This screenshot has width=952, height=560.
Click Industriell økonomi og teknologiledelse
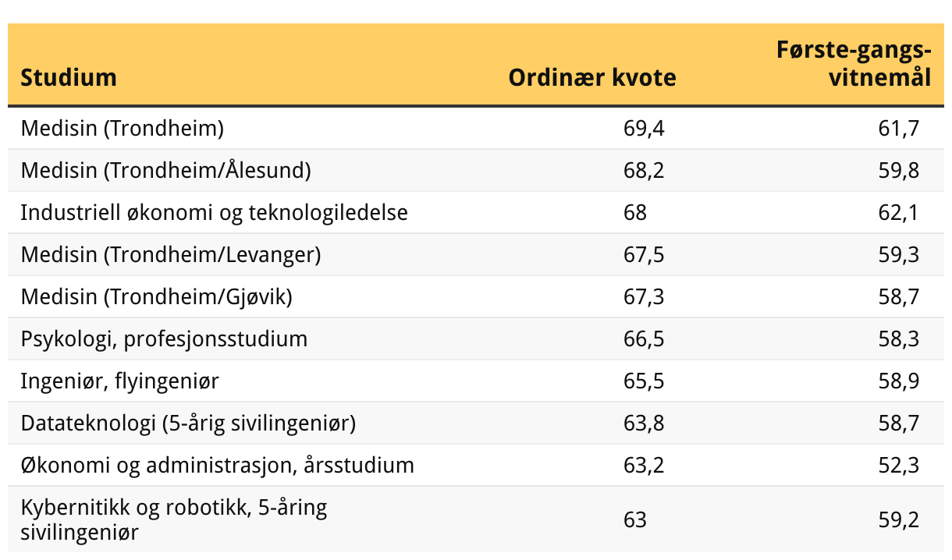point(215,212)
